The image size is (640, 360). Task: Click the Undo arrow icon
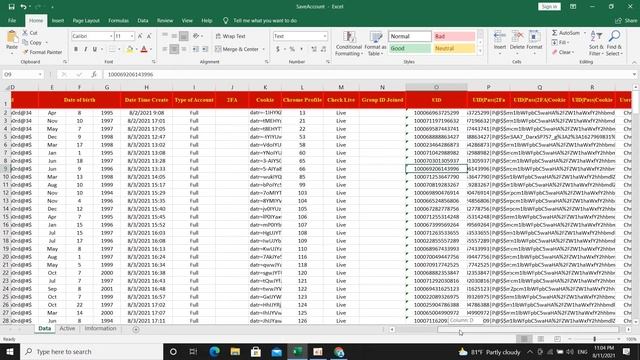point(23,7)
